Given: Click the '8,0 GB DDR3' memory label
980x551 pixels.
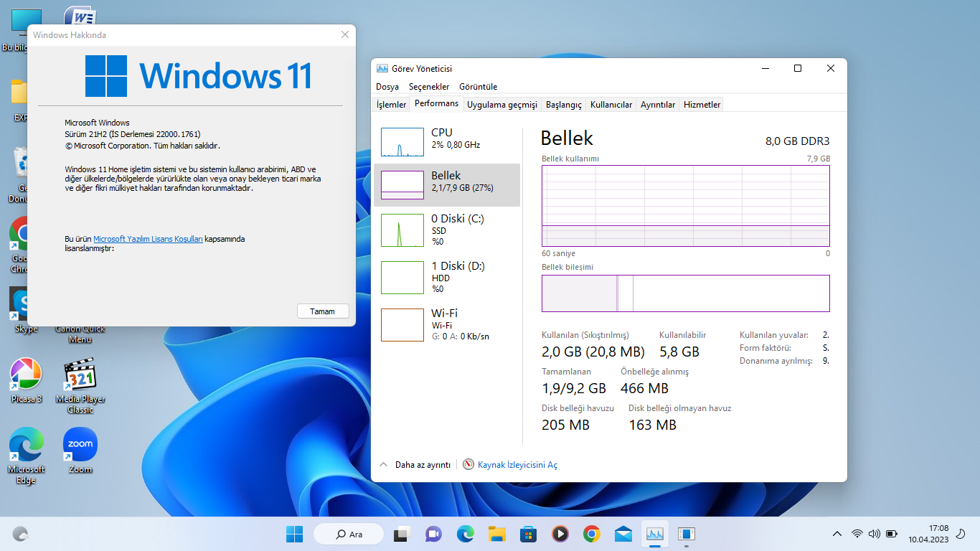Looking at the screenshot, I should pyautogui.click(x=797, y=141).
